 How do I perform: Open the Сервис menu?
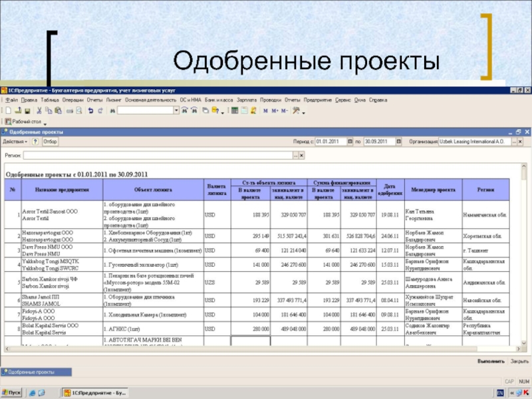pos(342,100)
